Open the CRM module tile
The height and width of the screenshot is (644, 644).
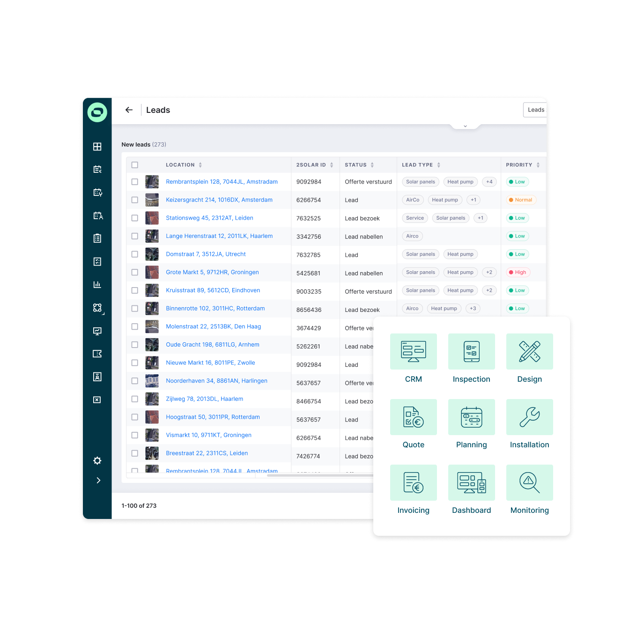tap(413, 351)
